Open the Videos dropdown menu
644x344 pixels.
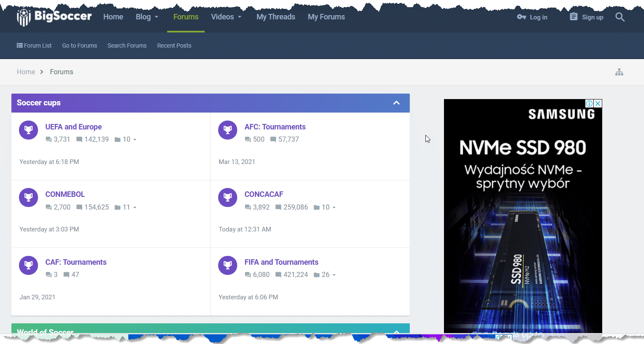226,17
